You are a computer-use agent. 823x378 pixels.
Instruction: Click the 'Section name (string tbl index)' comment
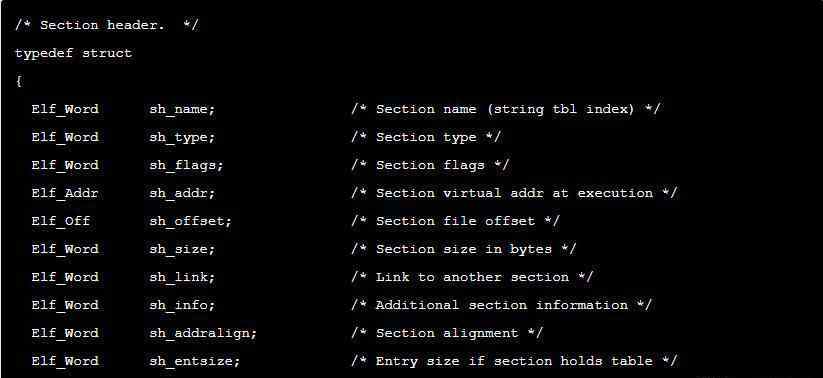pos(506,110)
